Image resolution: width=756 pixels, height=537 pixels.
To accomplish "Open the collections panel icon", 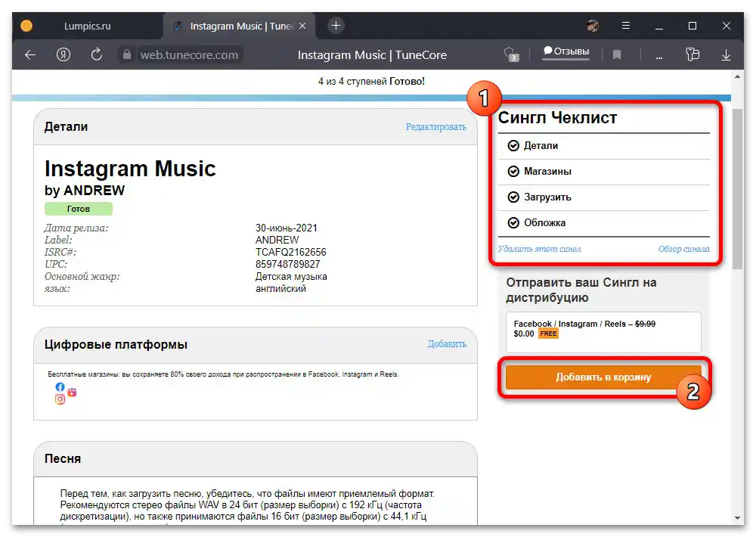I will [692, 54].
